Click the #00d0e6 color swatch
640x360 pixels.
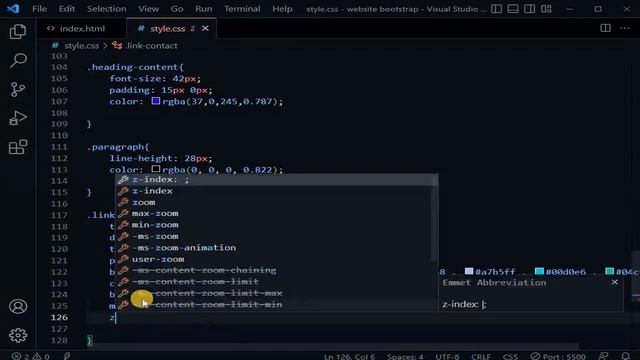539,271
